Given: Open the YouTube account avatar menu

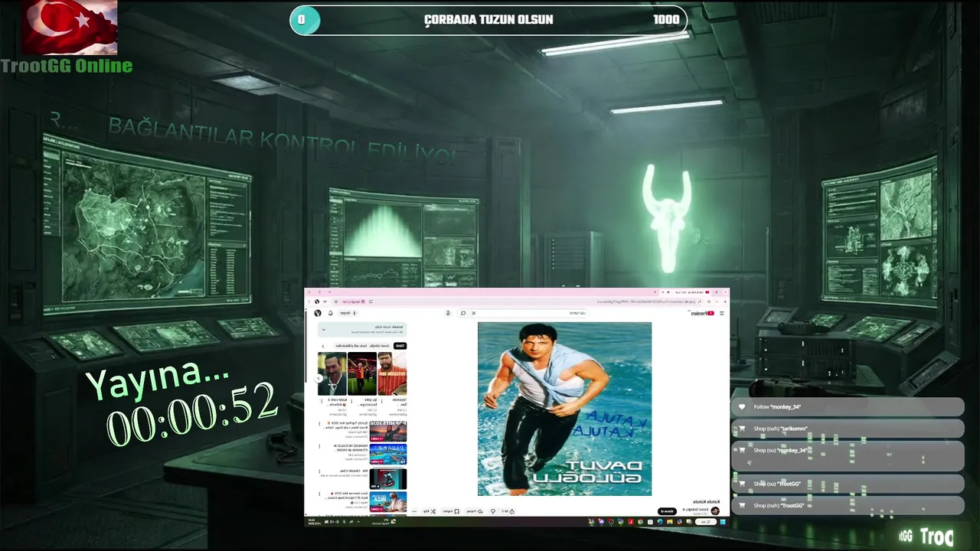Looking at the screenshot, I should pos(318,313).
